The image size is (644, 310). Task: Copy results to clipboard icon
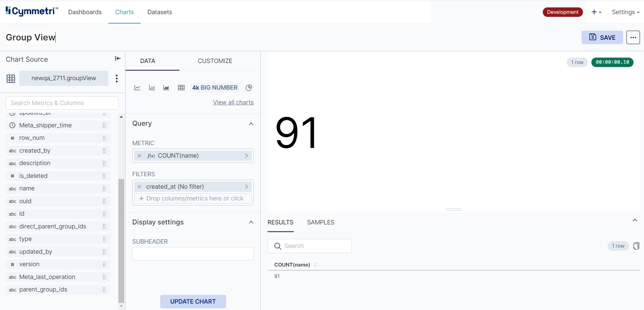636,246
